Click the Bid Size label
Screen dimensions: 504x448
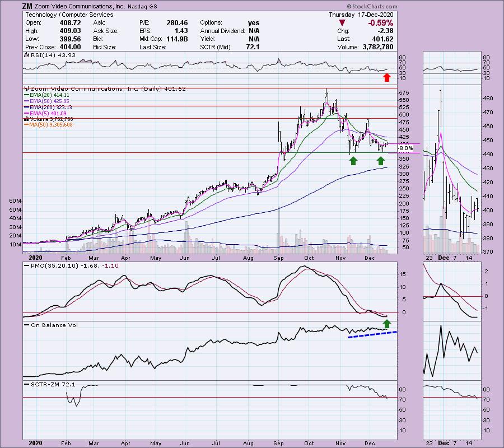click(x=105, y=47)
